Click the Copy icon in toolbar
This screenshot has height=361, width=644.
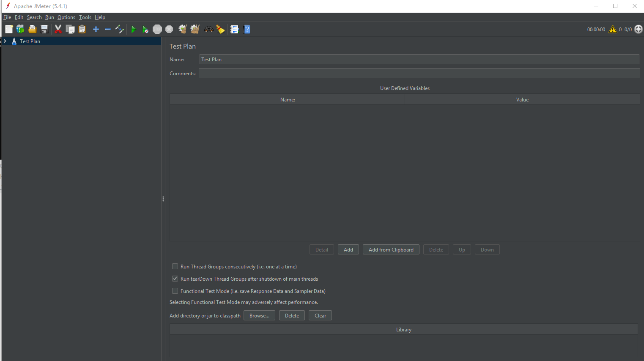click(70, 29)
